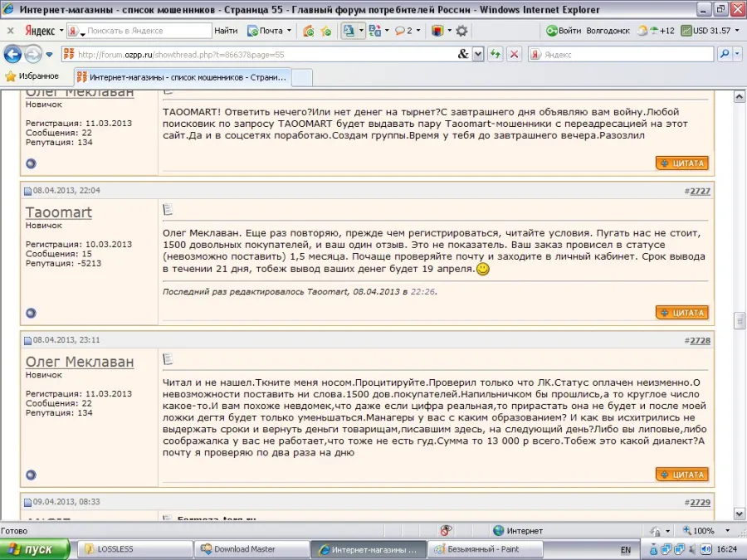Open the weather +12 widget
The height and width of the screenshot is (560, 747).
coord(657,31)
